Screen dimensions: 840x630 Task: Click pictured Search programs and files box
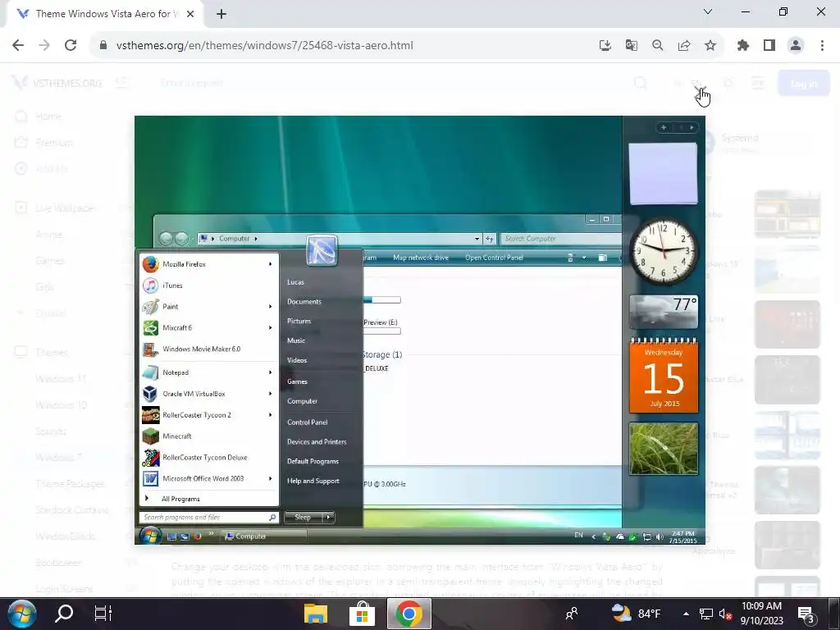(208, 518)
